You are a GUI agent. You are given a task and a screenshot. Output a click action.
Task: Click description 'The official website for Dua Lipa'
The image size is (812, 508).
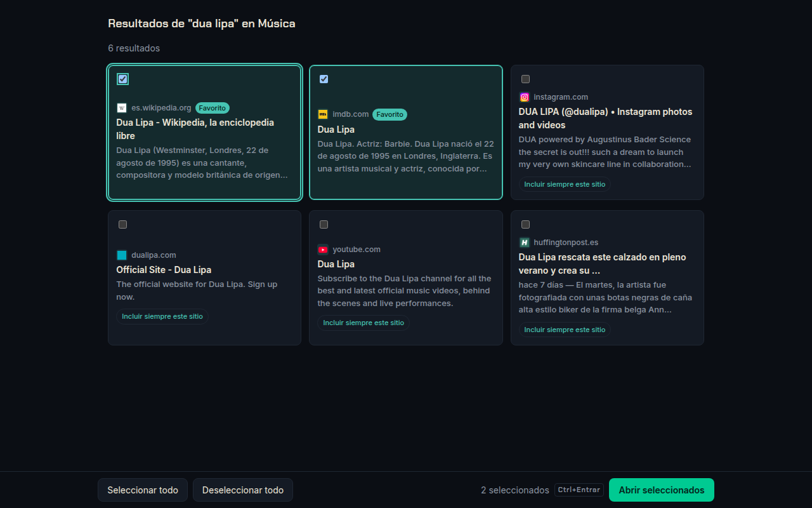tap(197, 291)
